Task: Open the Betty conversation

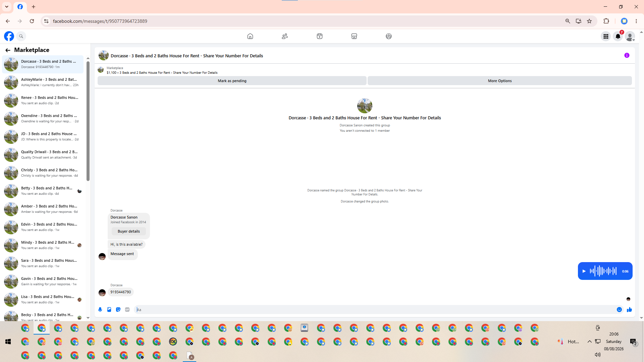Action: (43, 191)
